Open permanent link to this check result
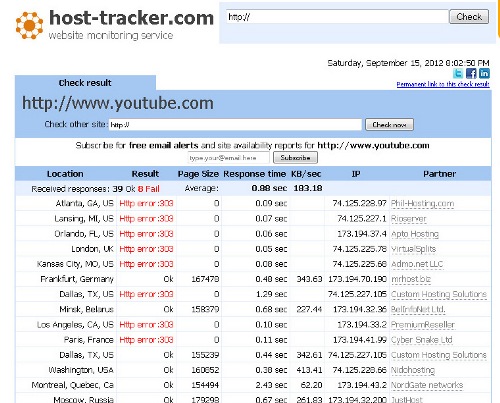The width and height of the screenshot is (500, 403). coord(443,84)
